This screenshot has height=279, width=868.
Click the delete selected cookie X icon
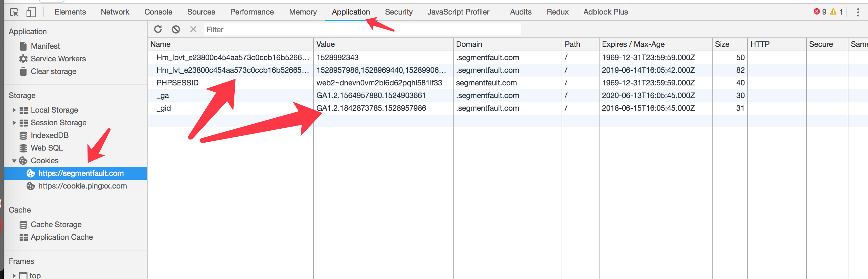[193, 29]
